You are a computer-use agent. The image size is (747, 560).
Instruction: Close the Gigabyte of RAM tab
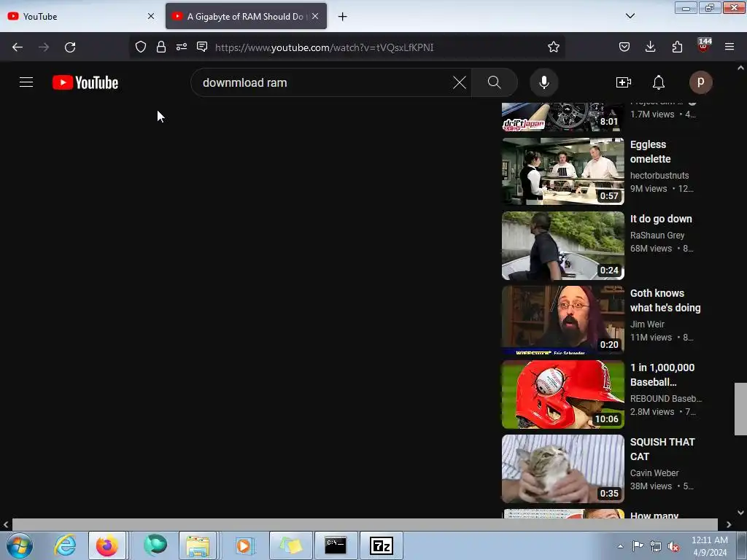pyautogui.click(x=315, y=16)
